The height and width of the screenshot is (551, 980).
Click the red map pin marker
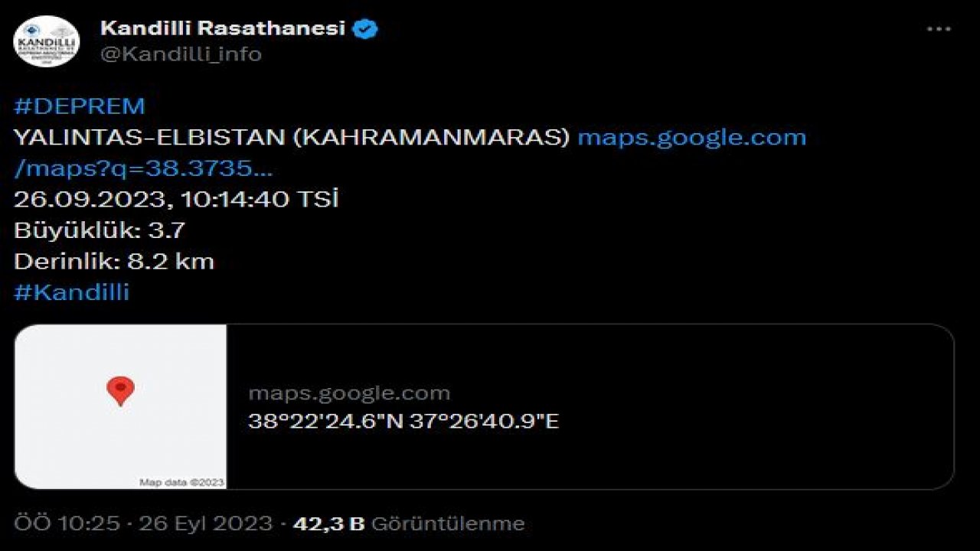pos(120,390)
